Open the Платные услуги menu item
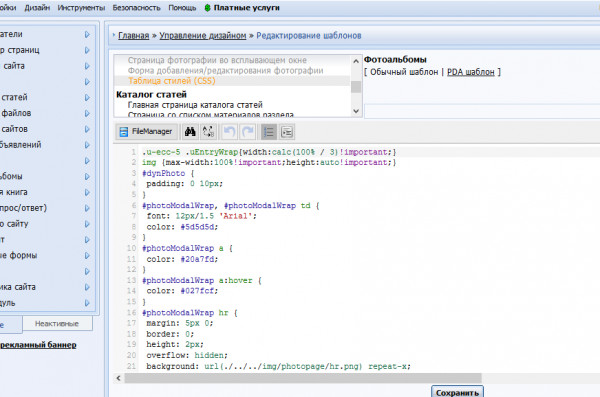The width and height of the screenshot is (600, 397). (246, 8)
